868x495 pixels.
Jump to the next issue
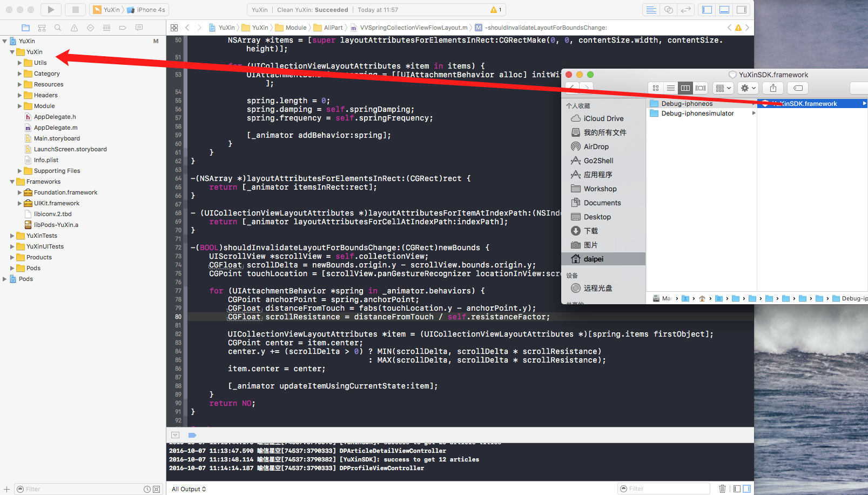748,28
